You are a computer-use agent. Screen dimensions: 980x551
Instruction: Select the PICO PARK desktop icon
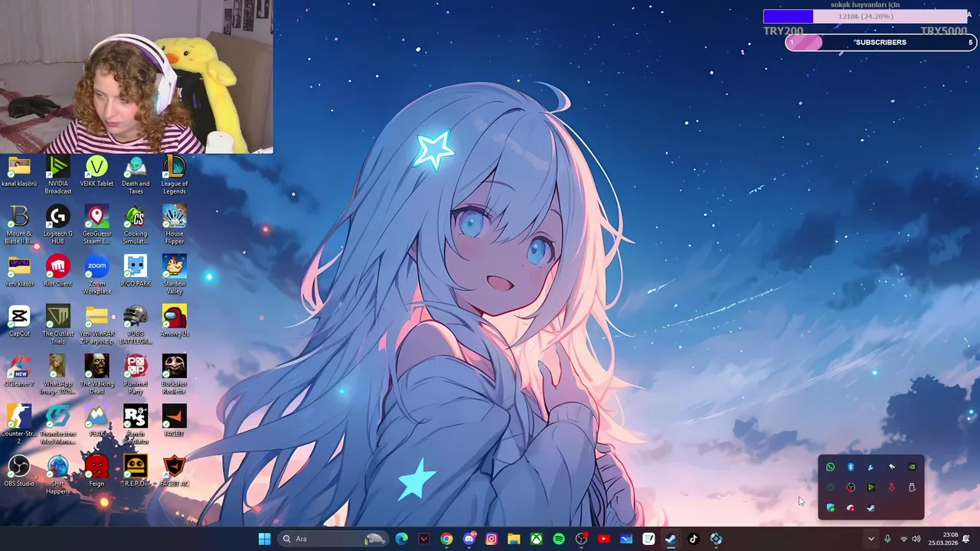(x=136, y=272)
